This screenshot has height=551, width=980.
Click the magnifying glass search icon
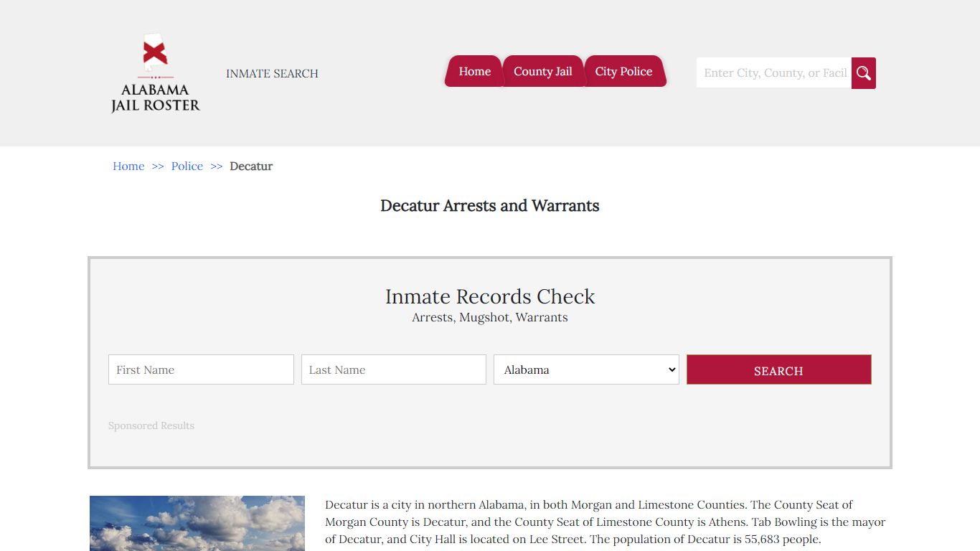[x=864, y=73]
